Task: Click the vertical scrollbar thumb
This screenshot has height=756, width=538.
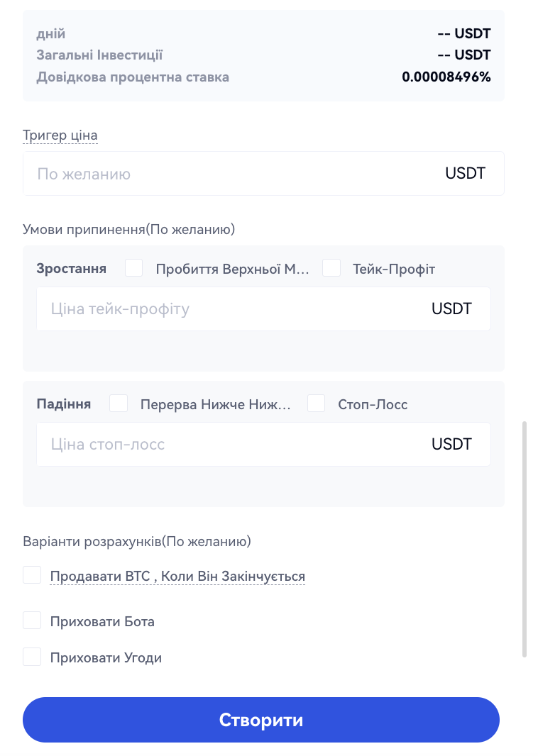Action: tap(525, 539)
